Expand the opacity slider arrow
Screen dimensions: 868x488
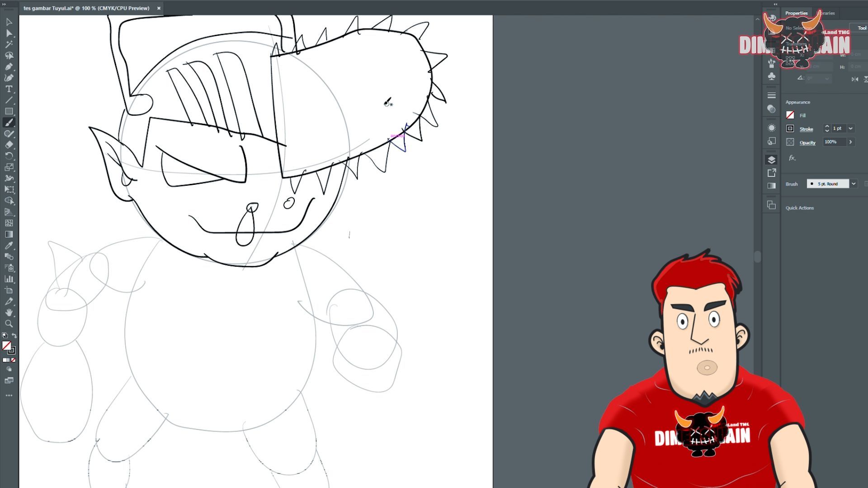[x=851, y=142]
